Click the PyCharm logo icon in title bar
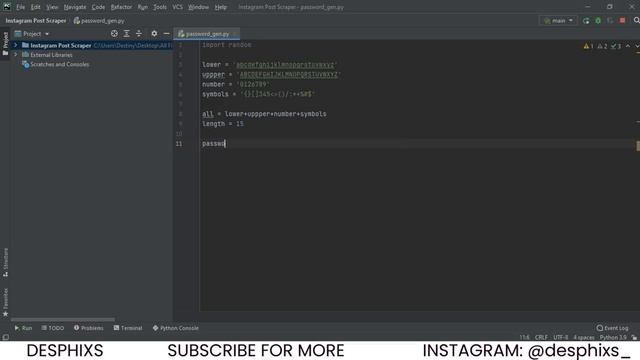 point(7,7)
